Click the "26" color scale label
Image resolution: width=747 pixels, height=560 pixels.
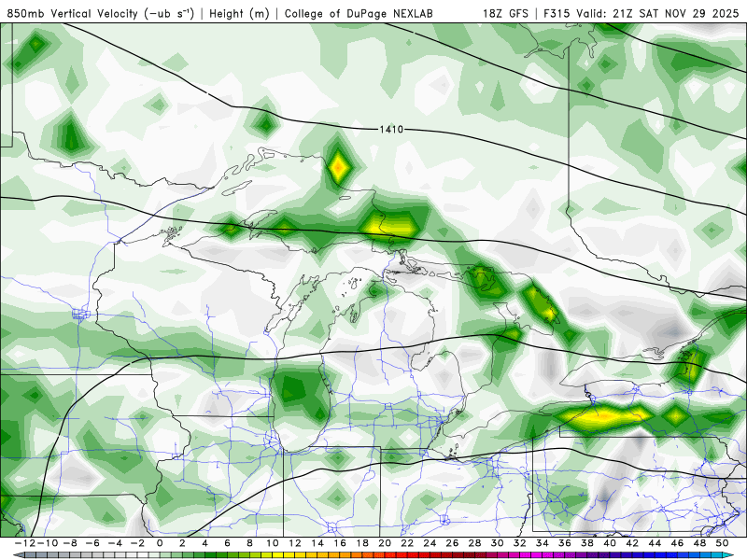coord(453,543)
